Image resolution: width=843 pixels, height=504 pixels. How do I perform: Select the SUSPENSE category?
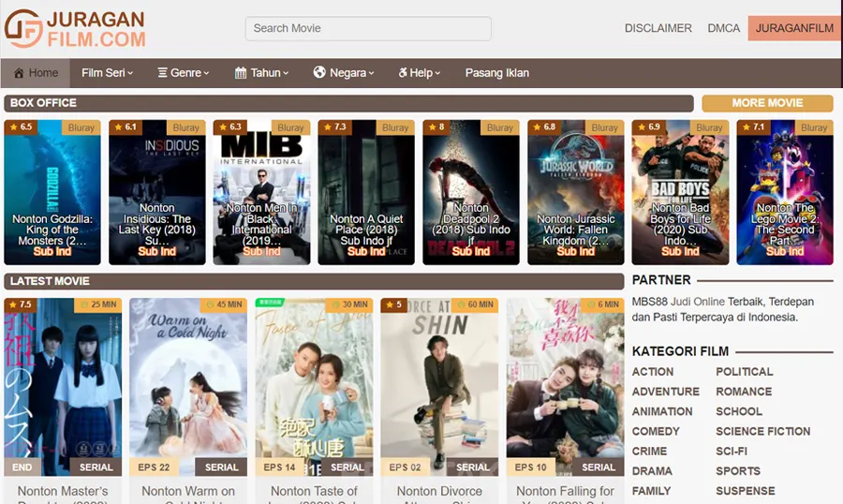746,491
